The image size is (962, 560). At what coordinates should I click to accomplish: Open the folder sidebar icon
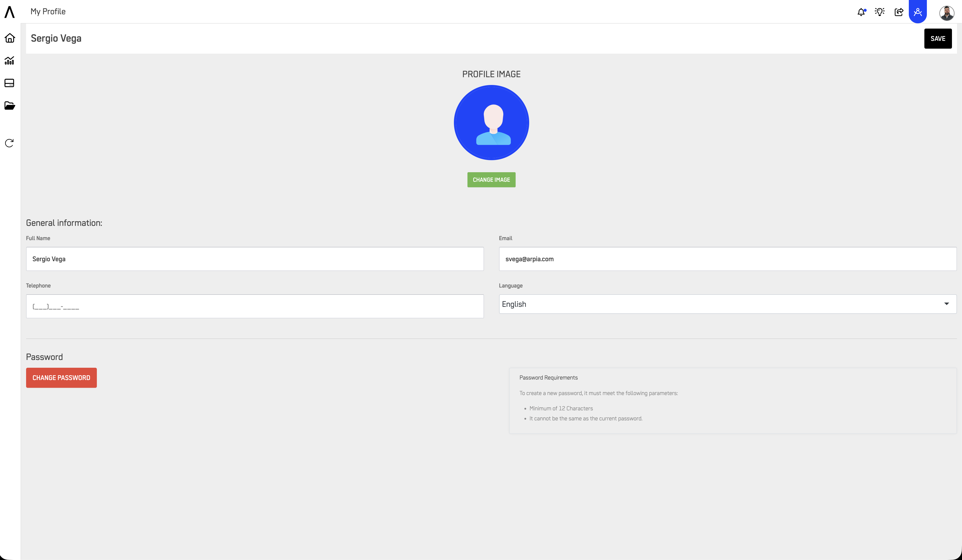click(10, 106)
